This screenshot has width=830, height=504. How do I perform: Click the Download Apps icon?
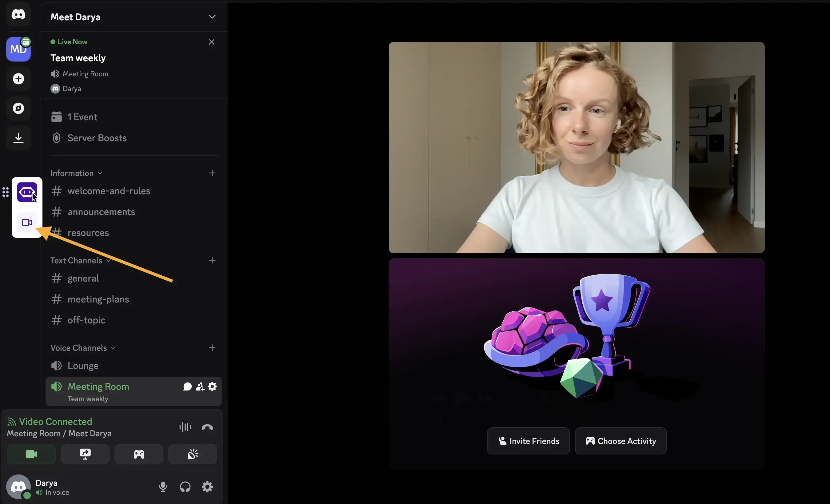[x=18, y=138]
